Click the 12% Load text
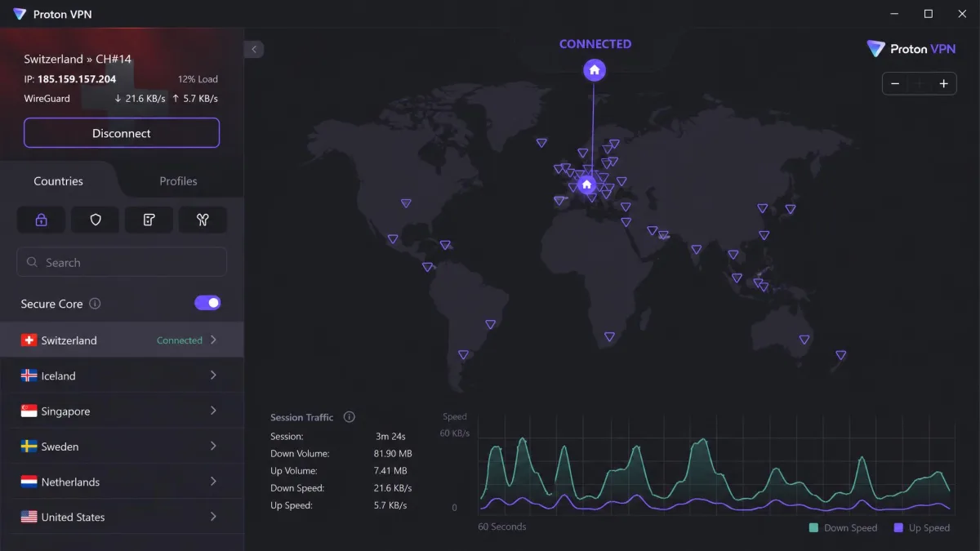The width and height of the screenshot is (980, 551). point(198,79)
